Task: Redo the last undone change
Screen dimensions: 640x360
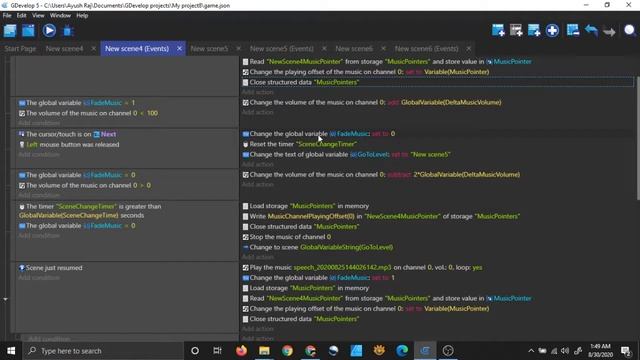Action: pos(609,31)
